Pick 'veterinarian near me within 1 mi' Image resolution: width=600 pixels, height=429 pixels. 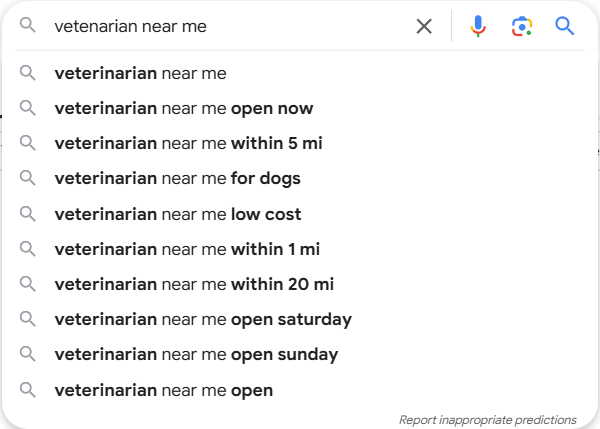pos(300,249)
